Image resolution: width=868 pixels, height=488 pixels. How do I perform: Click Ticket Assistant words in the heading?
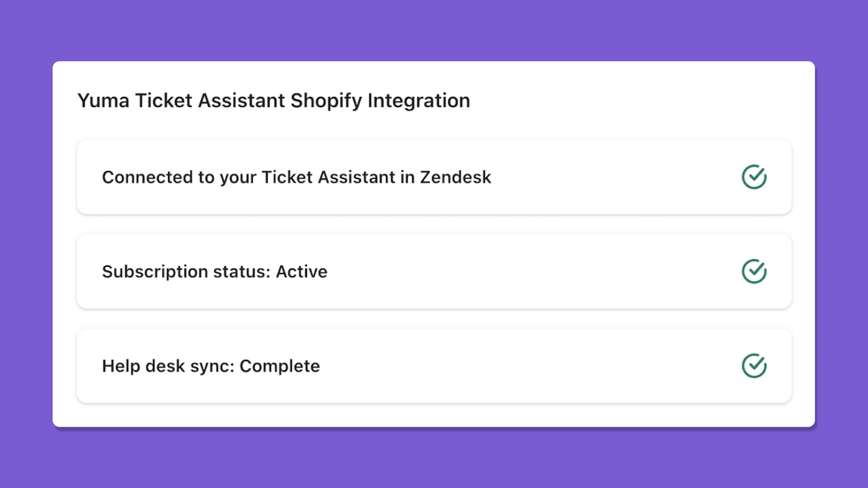(x=210, y=101)
